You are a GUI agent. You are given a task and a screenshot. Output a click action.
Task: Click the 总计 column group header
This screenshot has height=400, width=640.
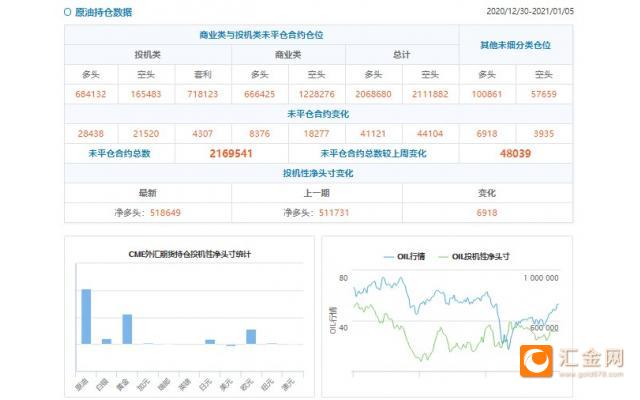(402, 55)
